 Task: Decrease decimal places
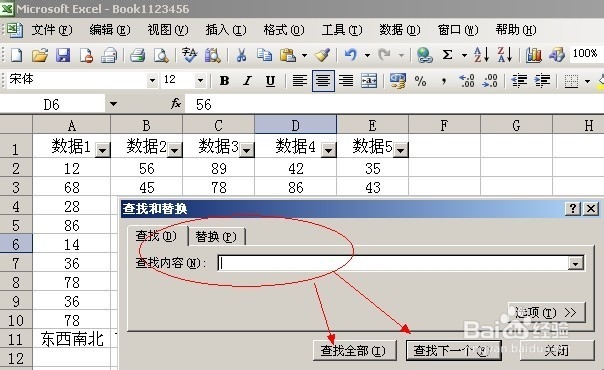pos(490,81)
